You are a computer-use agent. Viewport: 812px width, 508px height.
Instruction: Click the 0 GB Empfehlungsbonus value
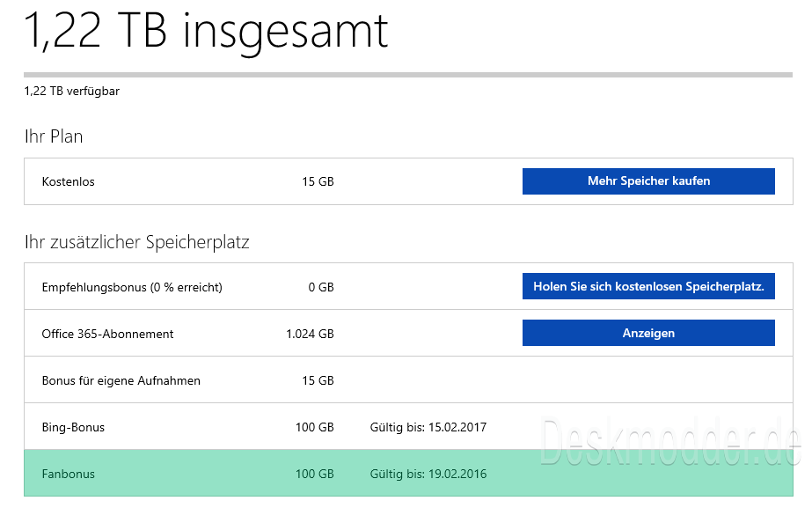(321, 287)
